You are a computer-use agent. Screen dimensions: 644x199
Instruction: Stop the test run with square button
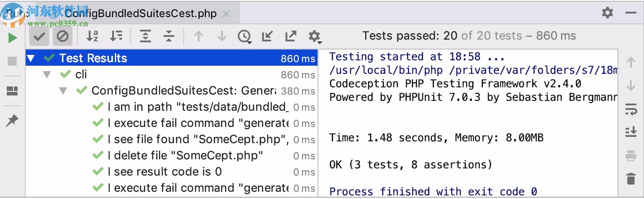pyautogui.click(x=13, y=61)
